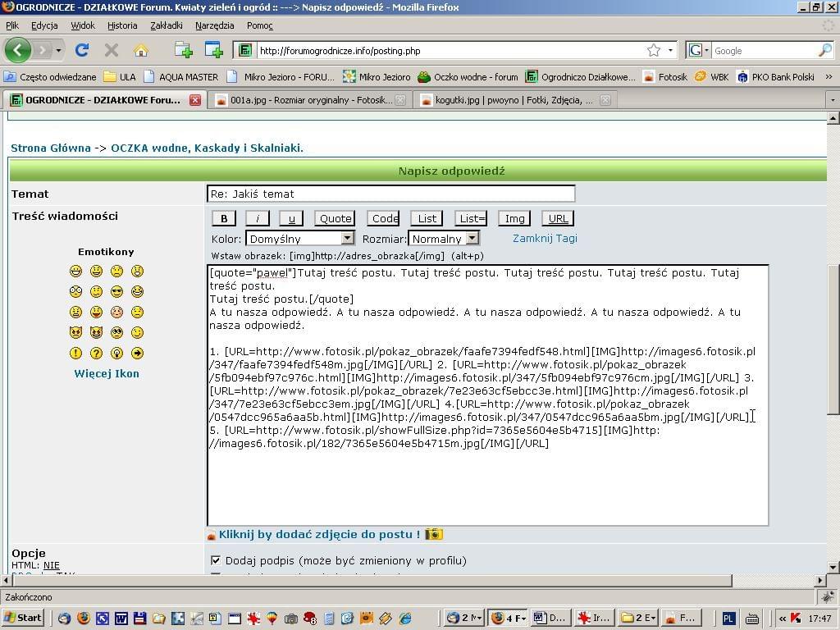Apply underline with the u button
840x630 pixels.
291,218
